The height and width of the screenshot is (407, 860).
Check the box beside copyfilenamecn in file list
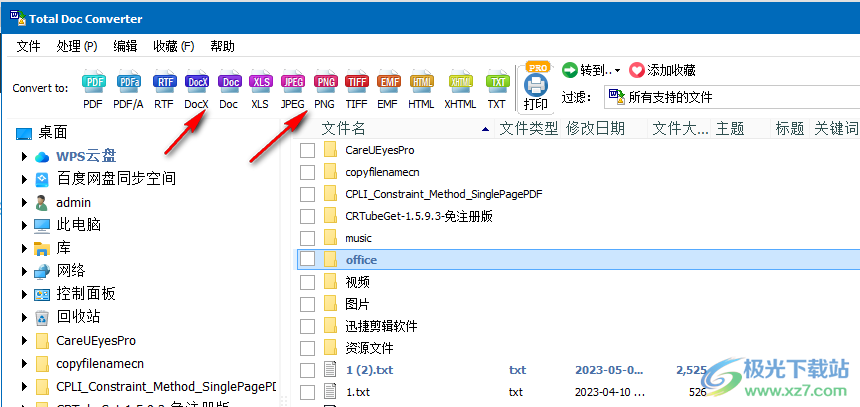pyautogui.click(x=308, y=172)
